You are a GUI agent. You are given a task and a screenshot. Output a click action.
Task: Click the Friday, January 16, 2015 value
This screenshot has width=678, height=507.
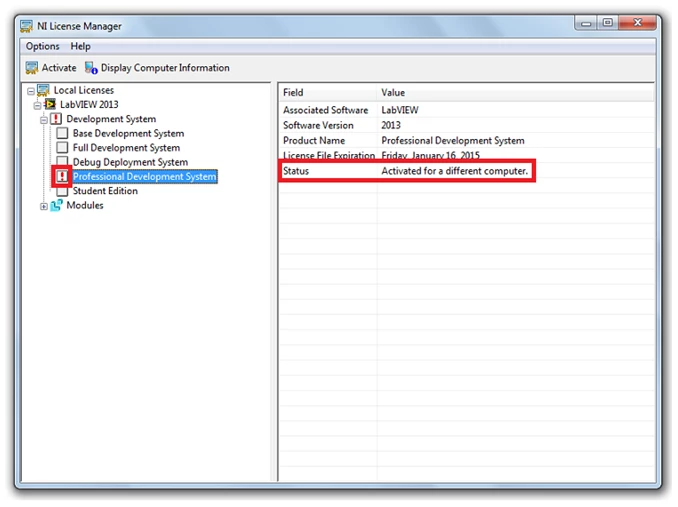tap(430, 155)
